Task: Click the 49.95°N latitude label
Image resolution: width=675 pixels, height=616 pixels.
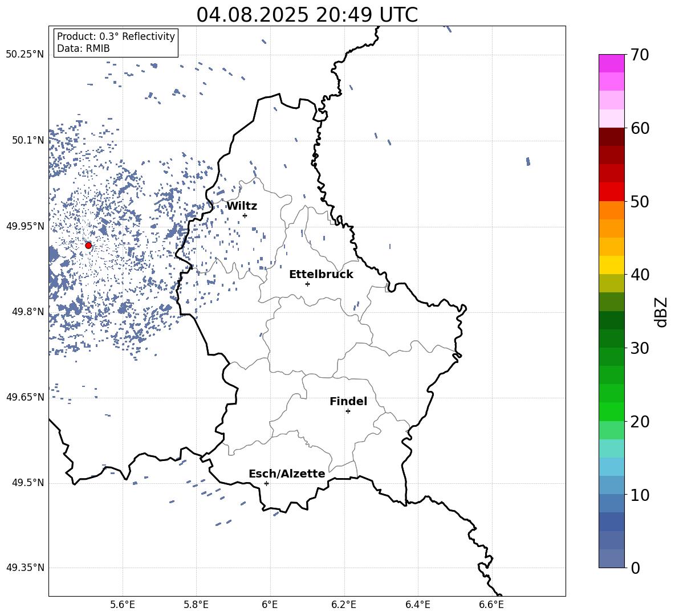Action: pos(25,226)
